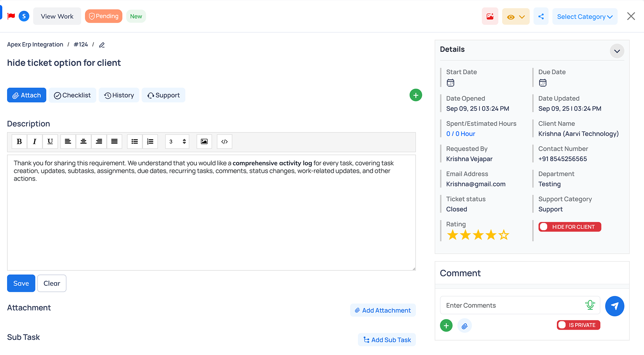Click the red flag priority icon

coord(11,16)
